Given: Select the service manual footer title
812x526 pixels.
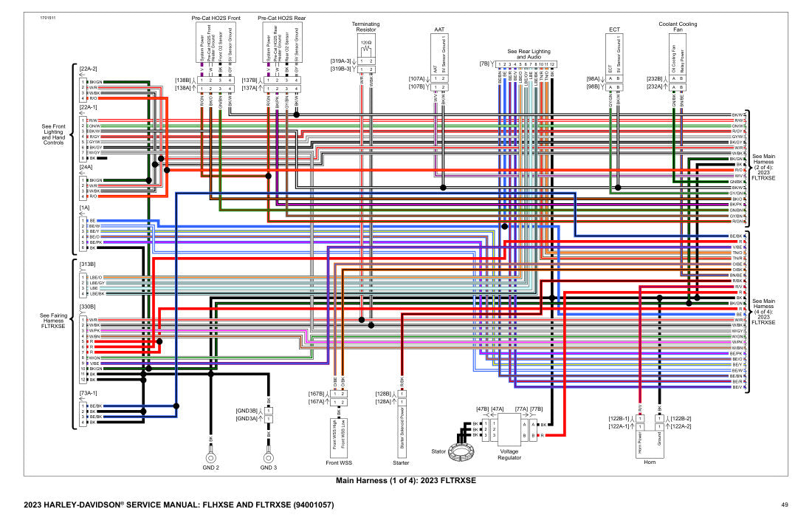Looking at the screenshot, I should click(179, 505).
